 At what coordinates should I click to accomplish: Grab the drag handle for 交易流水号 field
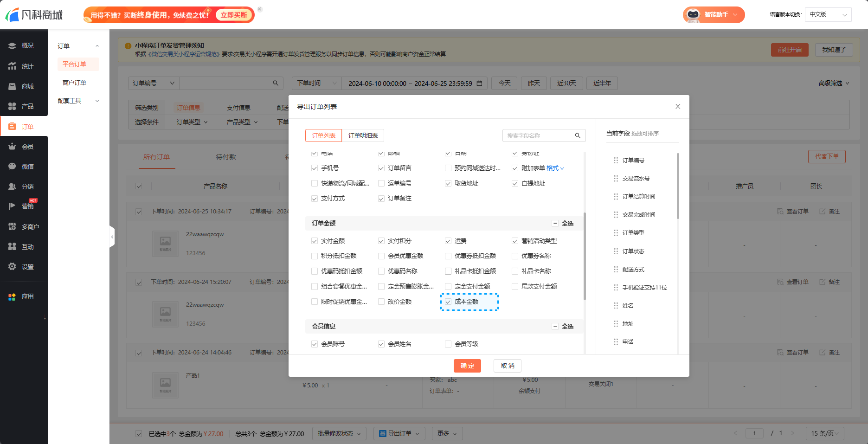click(x=616, y=178)
